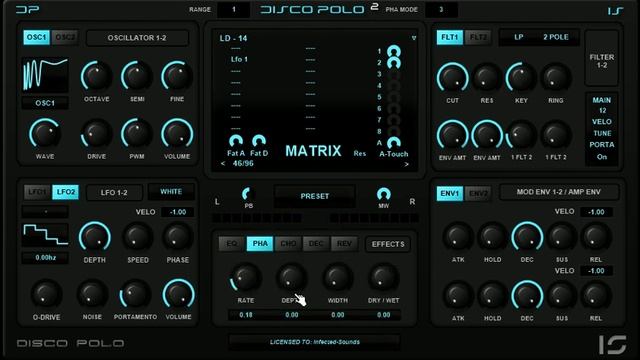Viewport: 640px width, 360px height.
Task: Click the phaser RATE knob
Action: tap(245, 278)
